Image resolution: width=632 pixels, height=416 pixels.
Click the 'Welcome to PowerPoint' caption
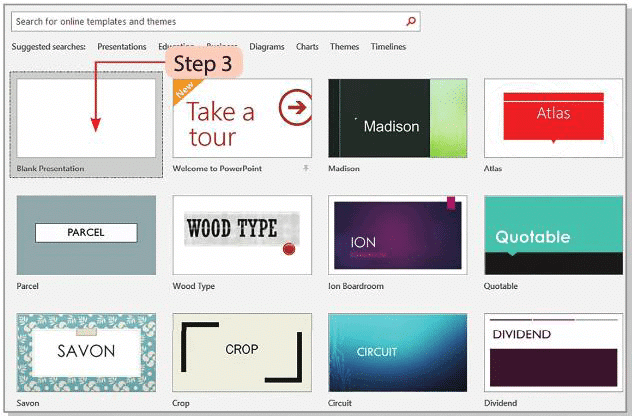[x=217, y=168]
